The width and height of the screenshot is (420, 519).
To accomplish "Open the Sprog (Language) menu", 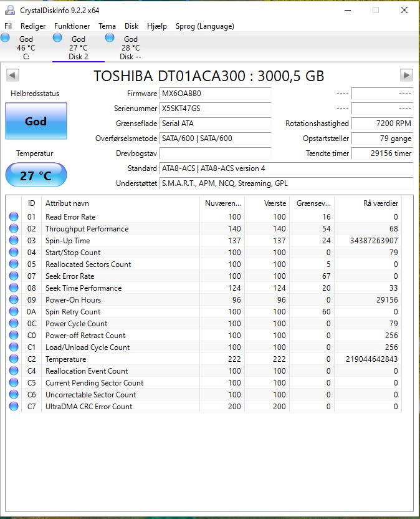I will [204, 26].
